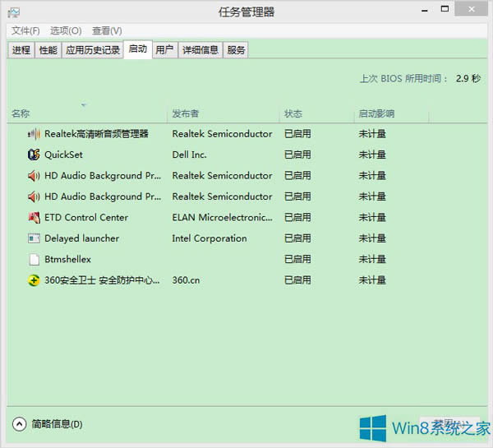Viewport: 493px width, 448px height.
Task: Click the QuickSet startup item icon
Action: 34,155
